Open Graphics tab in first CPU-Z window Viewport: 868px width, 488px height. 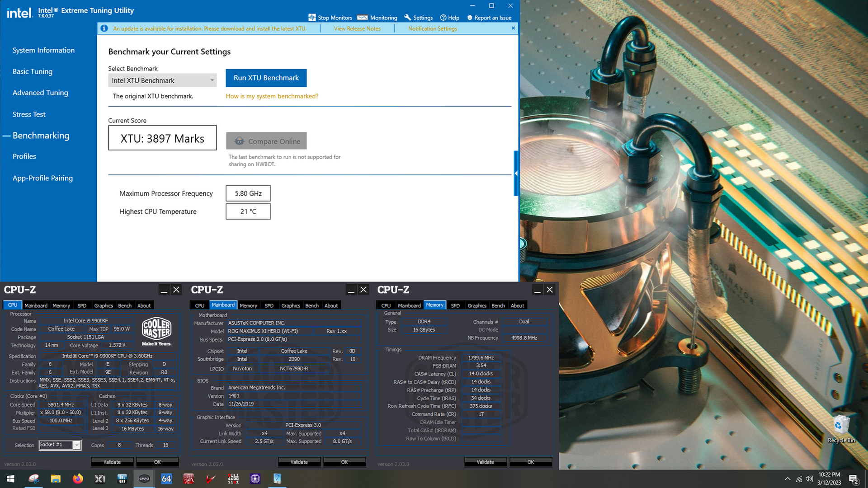tap(104, 306)
